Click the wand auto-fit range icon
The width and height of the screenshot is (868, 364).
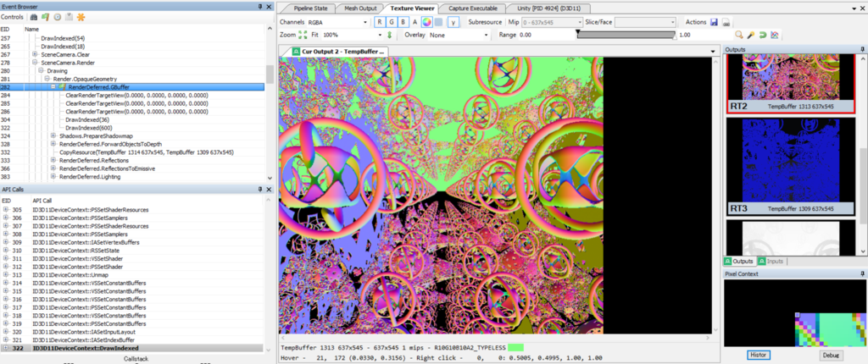pos(751,35)
